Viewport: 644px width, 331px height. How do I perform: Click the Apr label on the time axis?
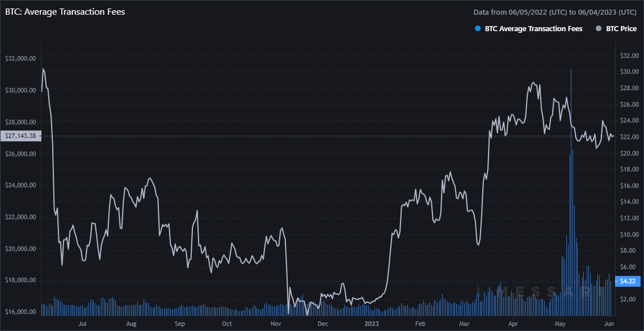tap(512, 323)
